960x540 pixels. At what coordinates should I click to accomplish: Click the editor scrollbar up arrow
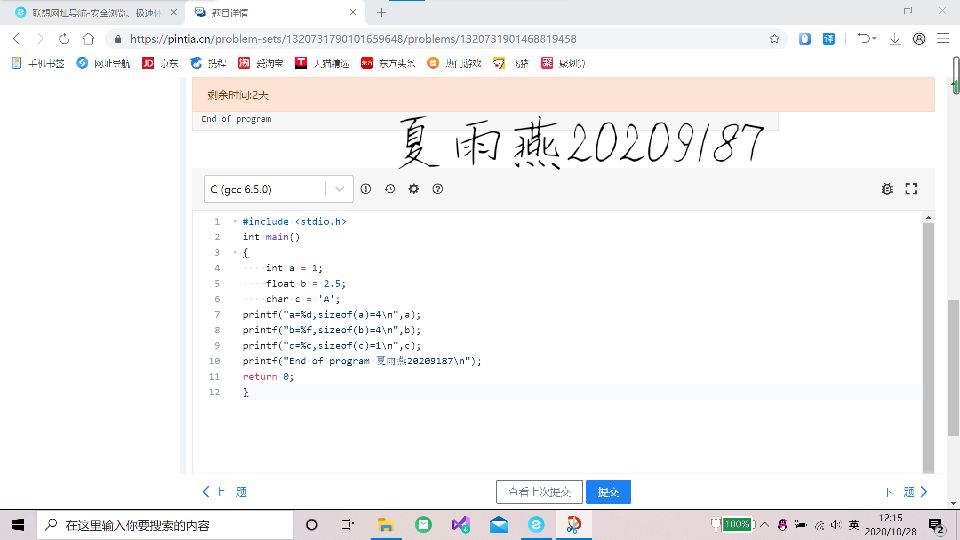(x=928, y=217)
